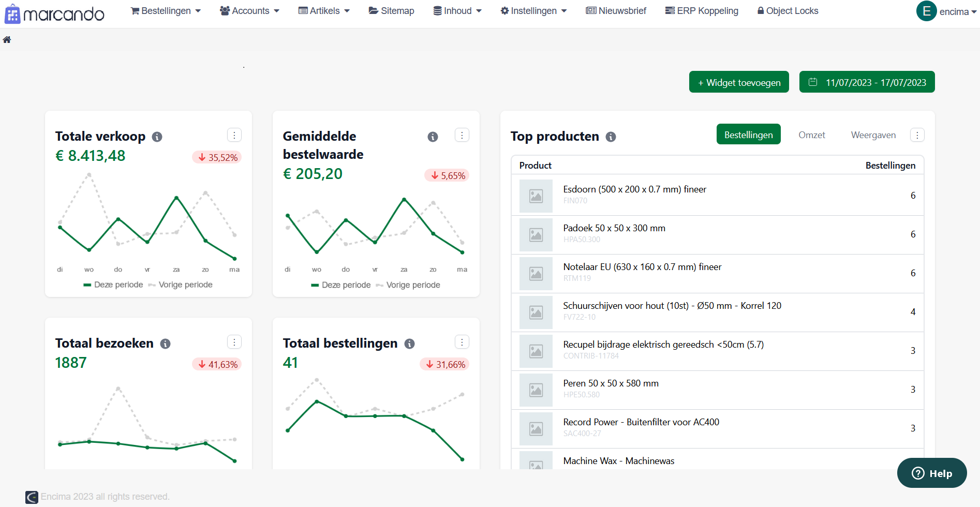Open info tooltip for Totale verkoop
The image size is (980, 507).
[x=157, y=137]
